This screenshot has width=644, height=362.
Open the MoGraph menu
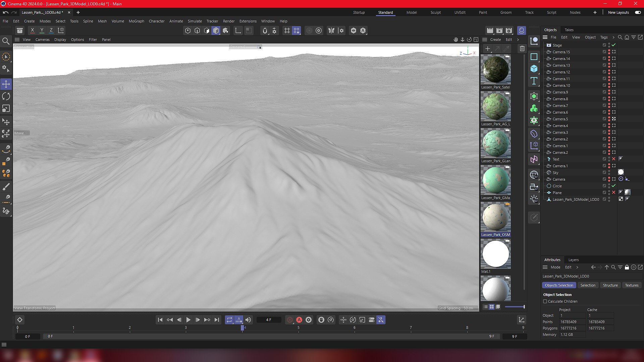click(x=136, y=21)
